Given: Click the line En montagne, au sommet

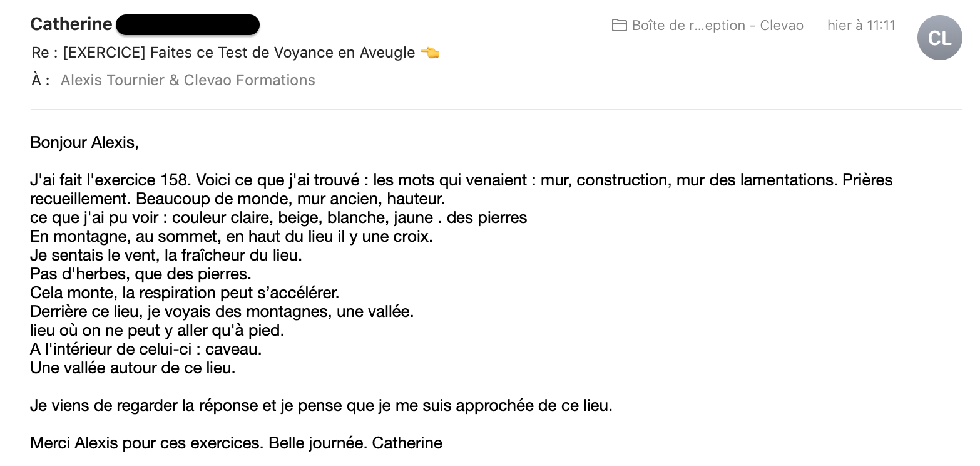Looking at the screenshot, I should (x=232, y=237).
